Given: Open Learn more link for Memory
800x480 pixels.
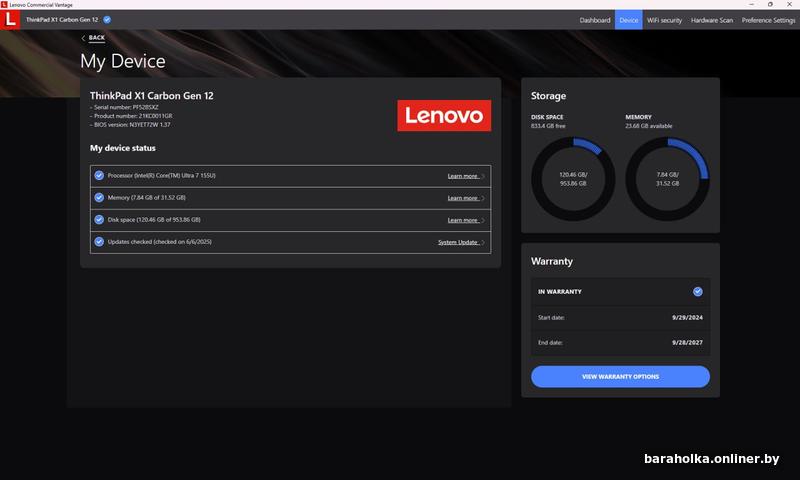Looking at the screenshot, I should point(463,198).
